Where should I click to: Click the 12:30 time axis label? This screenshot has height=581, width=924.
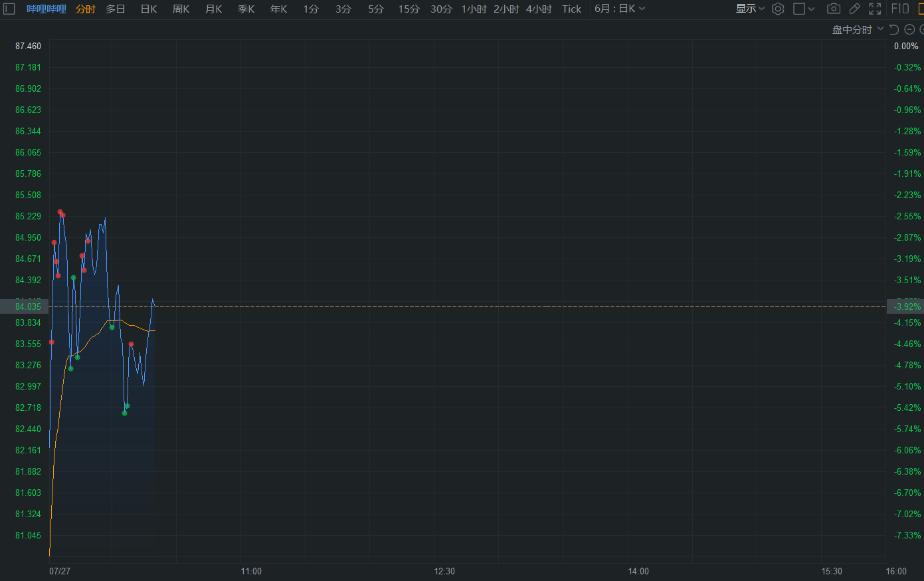444,571
